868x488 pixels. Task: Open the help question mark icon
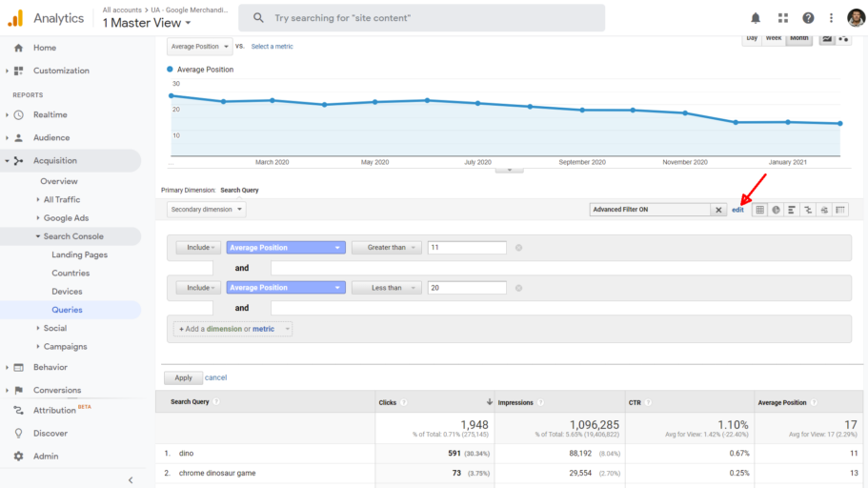(808, 18)
